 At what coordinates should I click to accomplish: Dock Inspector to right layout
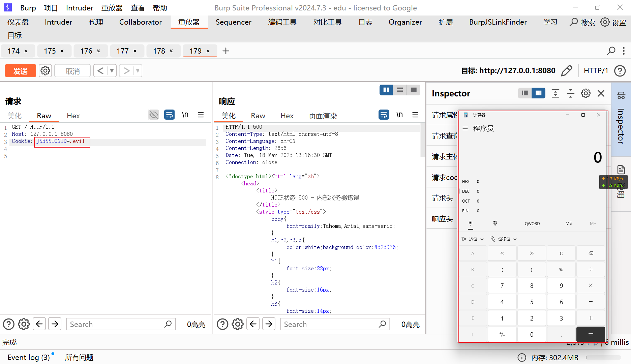tap(539, 93)
